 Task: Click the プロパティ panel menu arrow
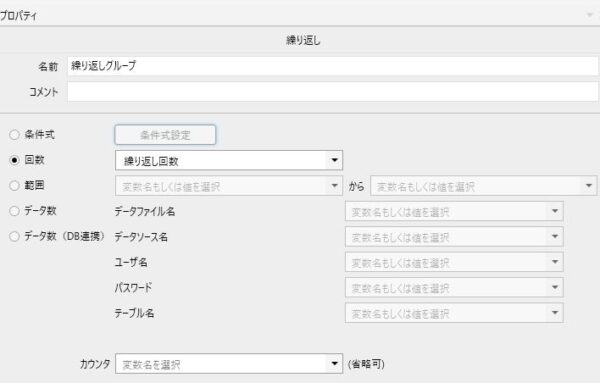click(x=590, y=15)
